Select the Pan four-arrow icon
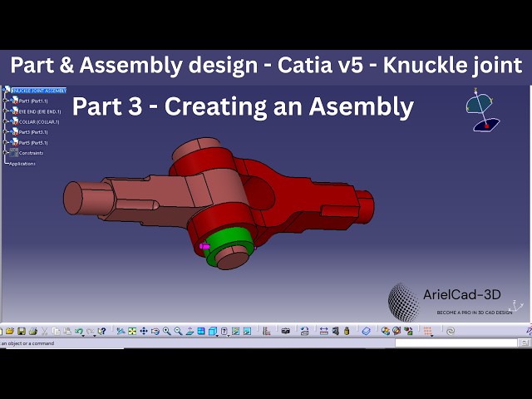The height and width of the screenshot is (399, 532). pyautogui.click(x=144, y=331)
